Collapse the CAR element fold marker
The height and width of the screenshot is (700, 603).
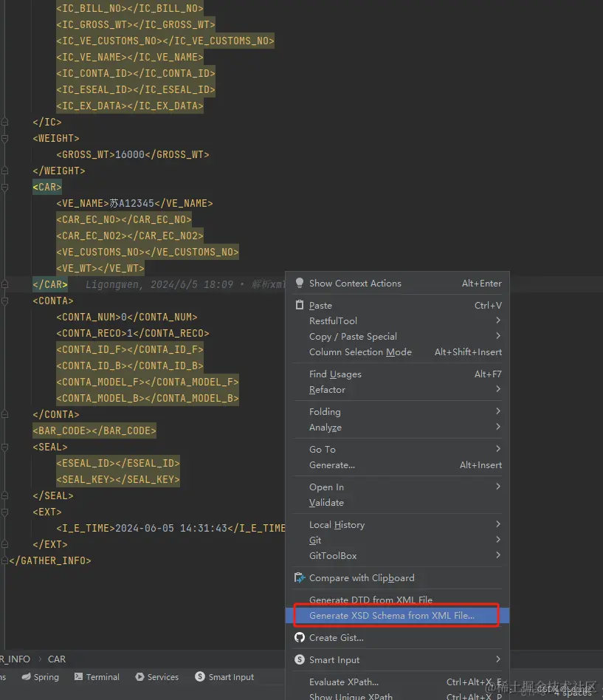(5, 187)
